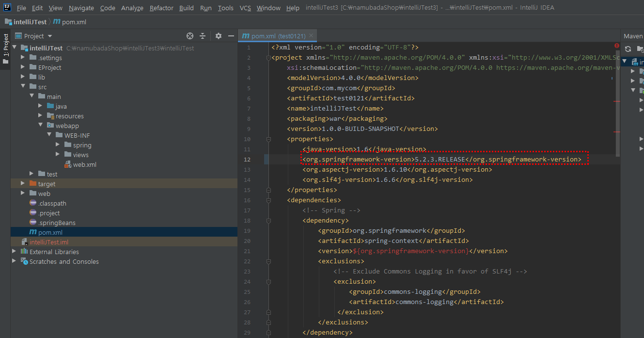Click the spring folder icon
Screen dimensions: 644x338
[x=68, y=145]
